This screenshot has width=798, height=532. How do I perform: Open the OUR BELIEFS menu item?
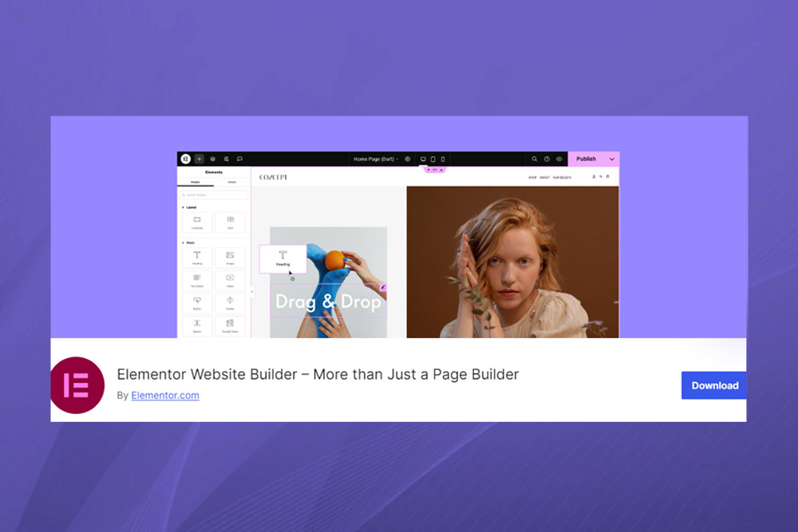562,178
